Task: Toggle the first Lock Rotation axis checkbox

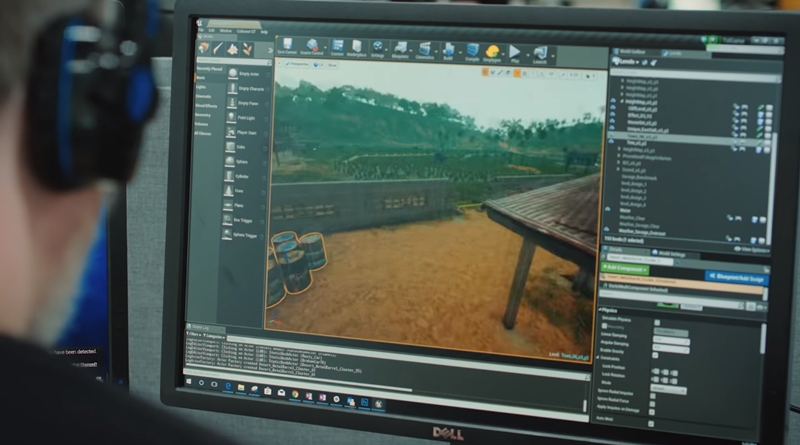Action: pos(655,380)
